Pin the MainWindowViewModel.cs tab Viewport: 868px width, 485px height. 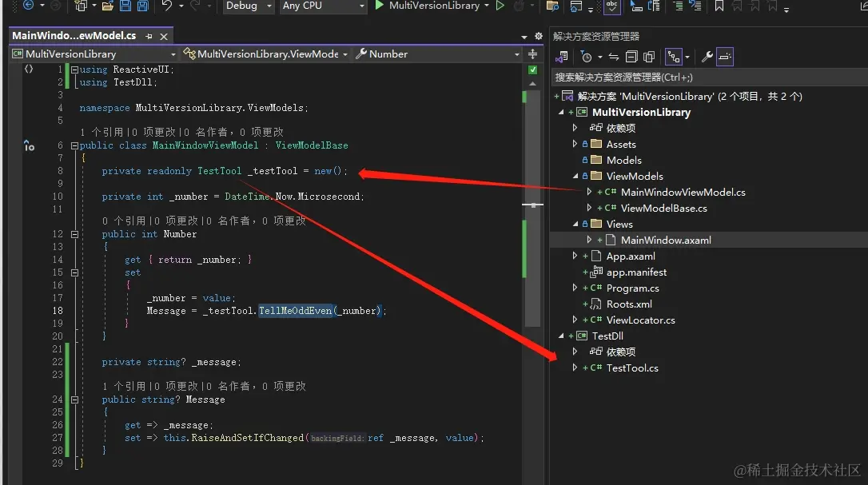[149, 36]
